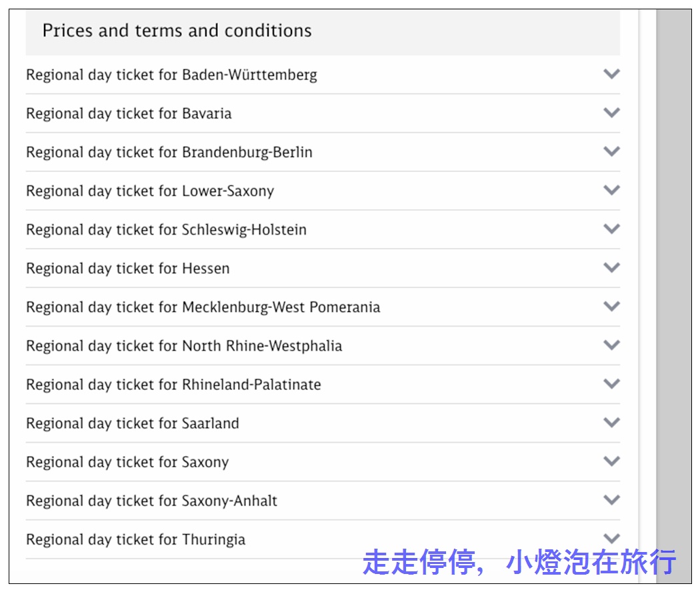The width and height of the screenshot is (700, 592).
Task: Open Regional day ticket for Saxony-Anhalt
Action: tap(323, 501)
